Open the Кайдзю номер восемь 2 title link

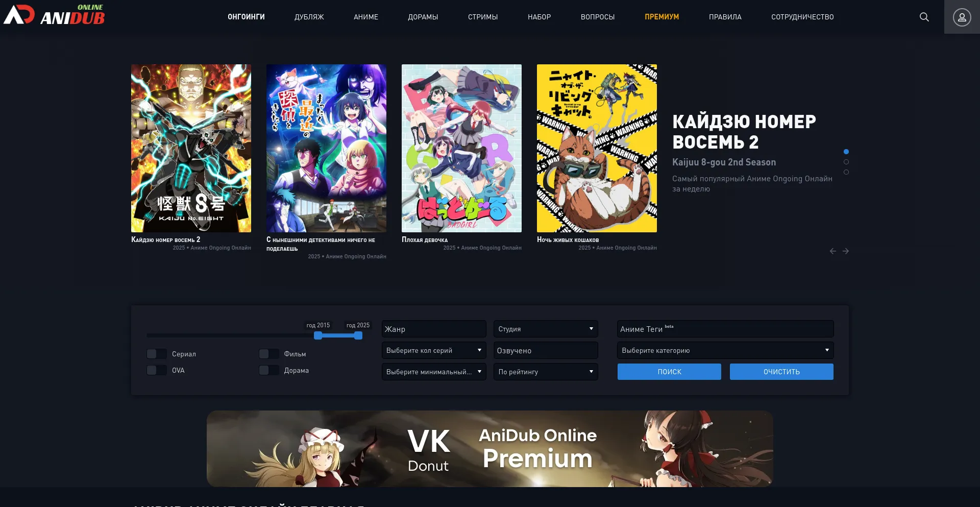point(166,239)
